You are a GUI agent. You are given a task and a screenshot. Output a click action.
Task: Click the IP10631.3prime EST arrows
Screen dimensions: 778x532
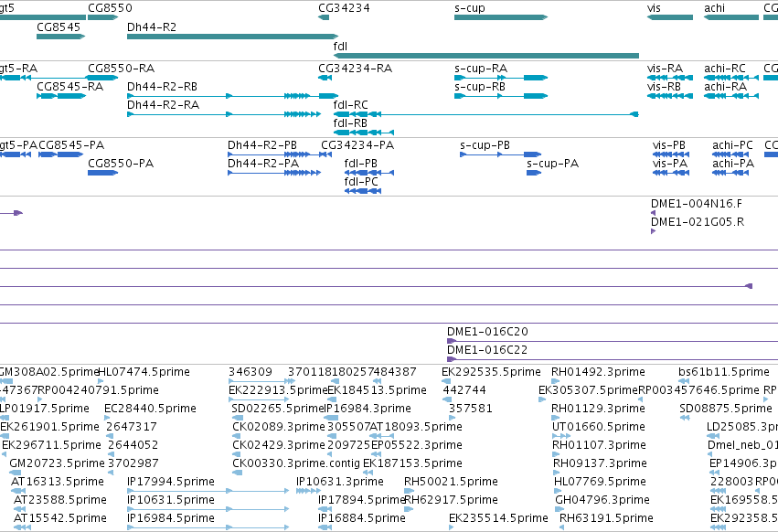[309, 491]
